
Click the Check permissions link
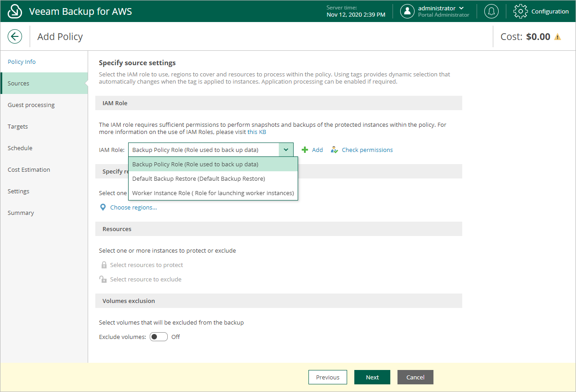coord(367,150)
